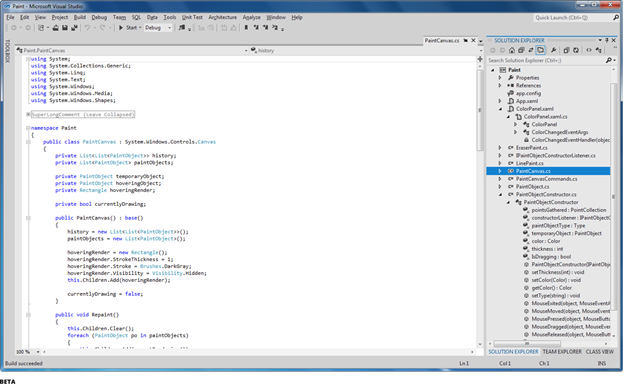Click the Quick Launch search icon

tap(616, 18)
